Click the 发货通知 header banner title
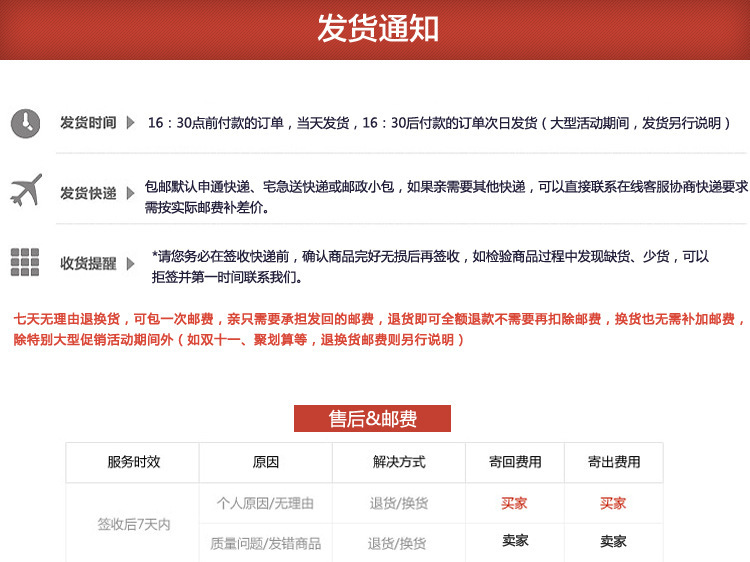The width and height of the screenshot is (750, 562). coord(377,28)
